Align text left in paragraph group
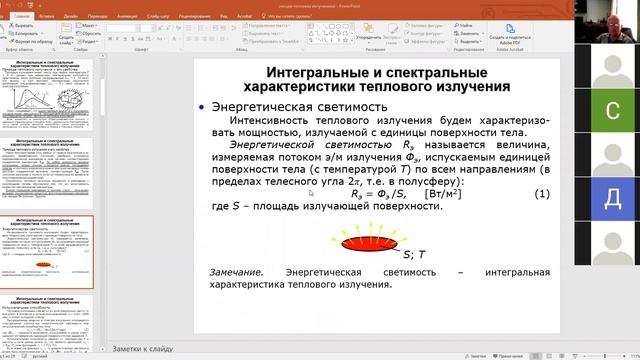 click(189, 39)
